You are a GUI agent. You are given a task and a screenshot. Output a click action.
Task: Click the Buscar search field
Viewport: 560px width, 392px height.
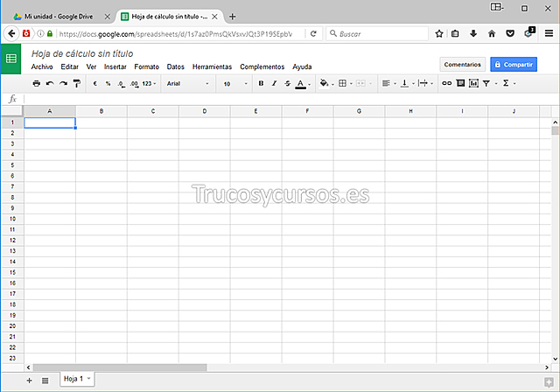pos(377,33)
